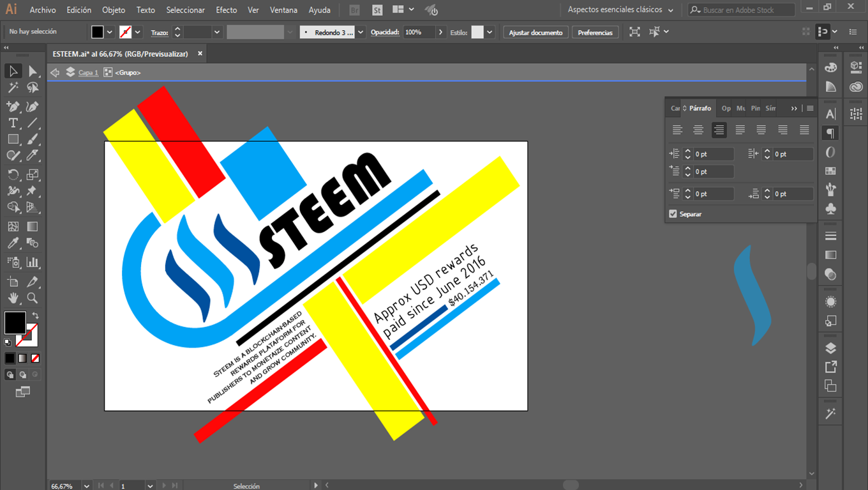Select the Column Graph tool
Viewport: 868px width, 490px height.
tap(33, 262)
